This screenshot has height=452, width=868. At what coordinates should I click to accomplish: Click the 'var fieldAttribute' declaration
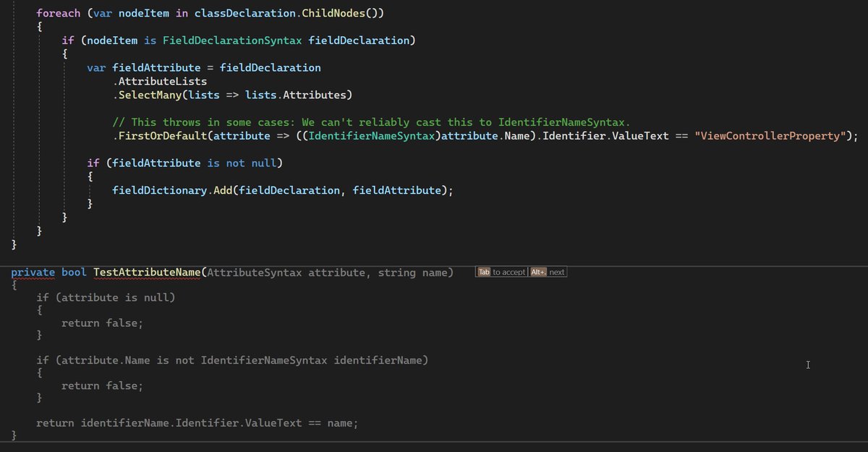[143, 67]
